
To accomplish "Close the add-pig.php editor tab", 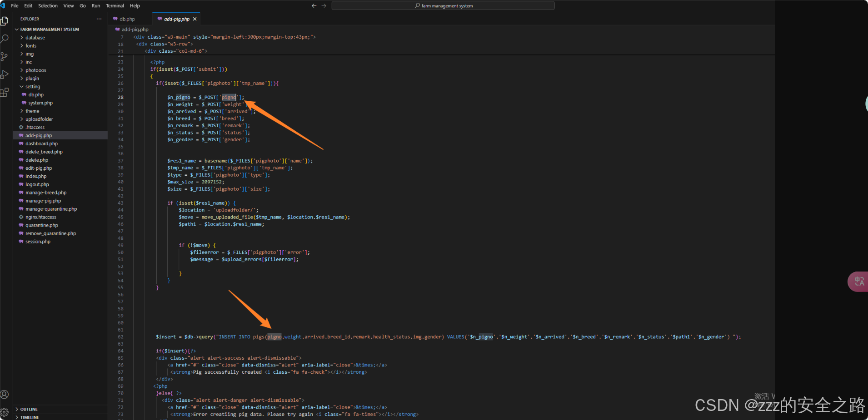I will [x=195, y=19].
